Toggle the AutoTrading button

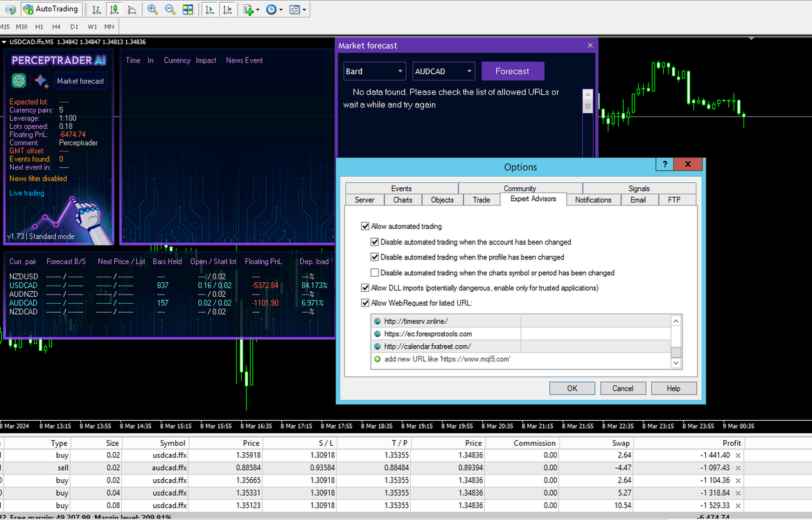[51, 9]
